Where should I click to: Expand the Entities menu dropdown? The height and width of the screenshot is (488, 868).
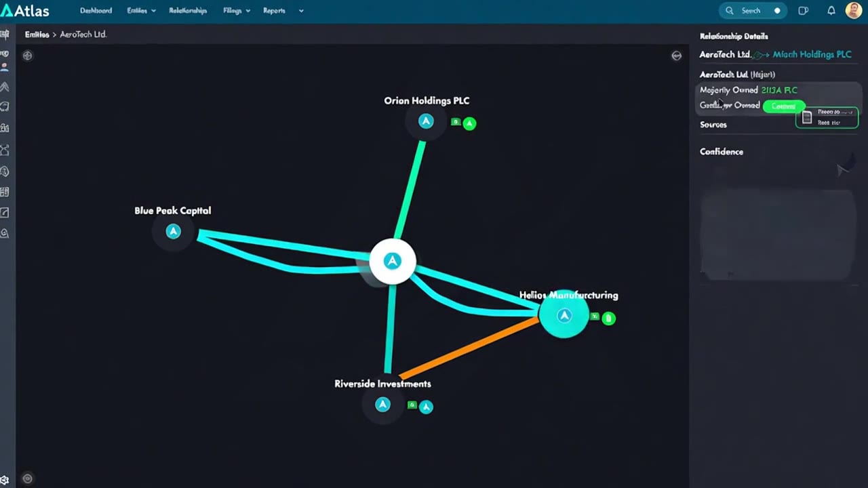point(141,11)
